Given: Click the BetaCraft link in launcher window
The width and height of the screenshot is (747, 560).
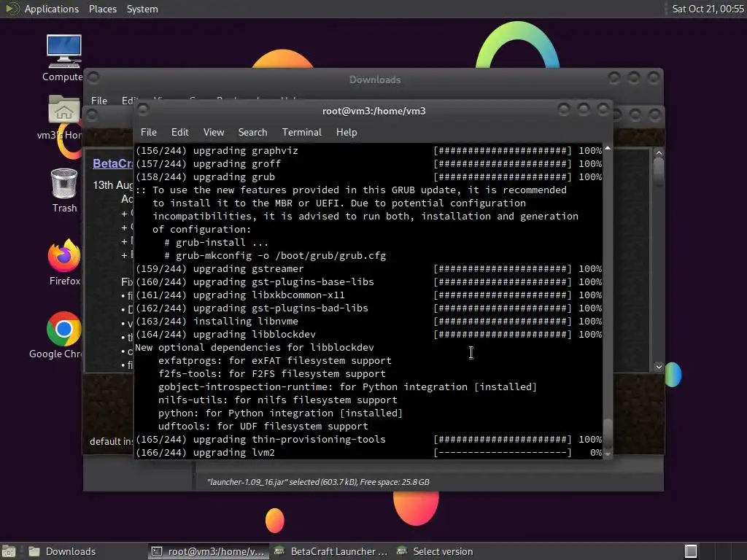Looking at the screenshot, I should pyautogui.click(x=113, y=163).
